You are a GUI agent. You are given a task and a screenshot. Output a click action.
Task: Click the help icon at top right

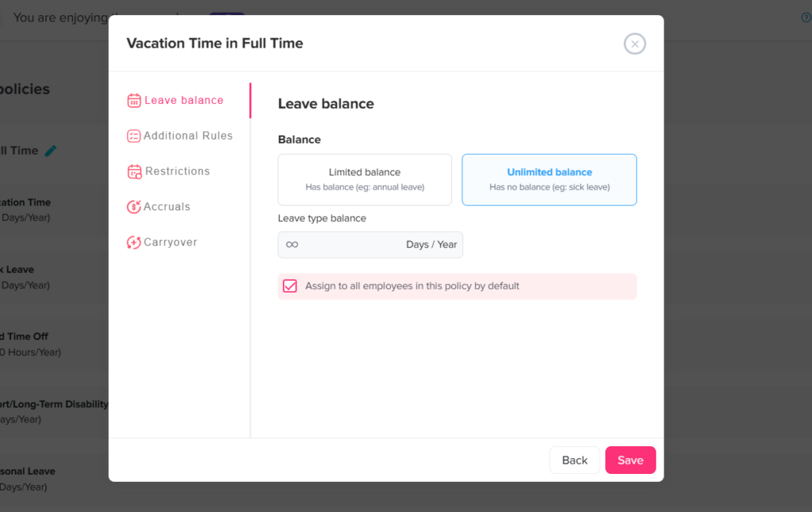(x=806, y=17)
